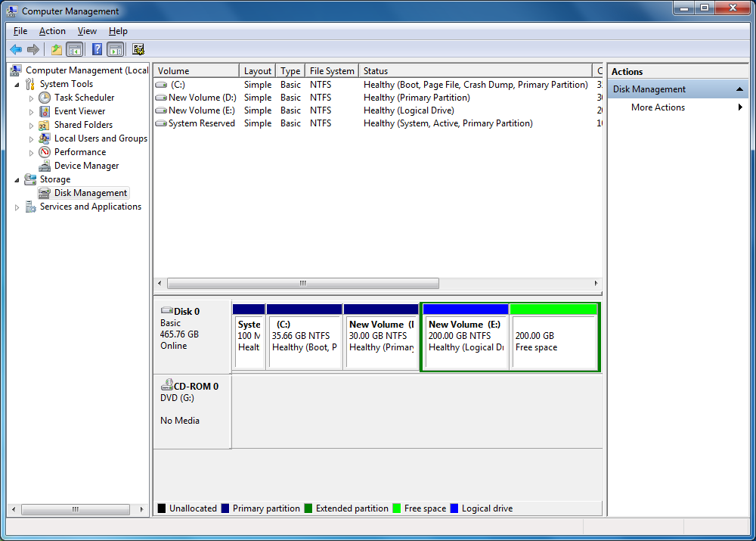Select the Device Manager tree item

[86, 166]
